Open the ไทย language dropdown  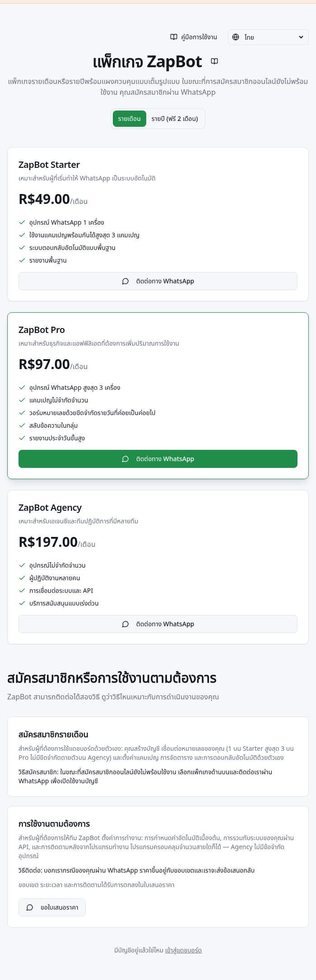[x=268, y=37]
